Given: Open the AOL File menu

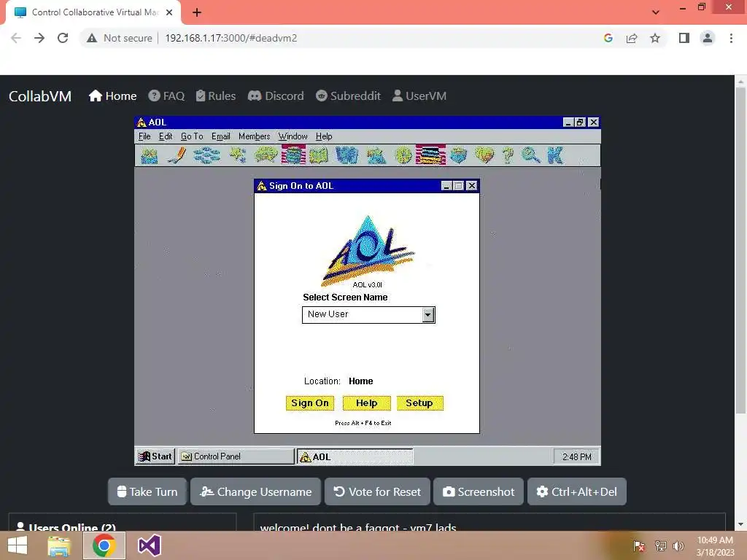Looking at the screenshot, I should [x=144, y=136].
